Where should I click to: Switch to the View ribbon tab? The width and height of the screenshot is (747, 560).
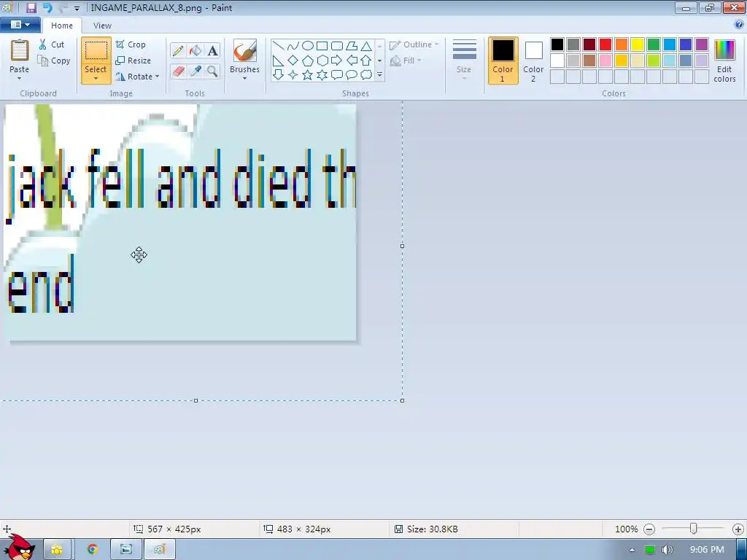point(102,26)
